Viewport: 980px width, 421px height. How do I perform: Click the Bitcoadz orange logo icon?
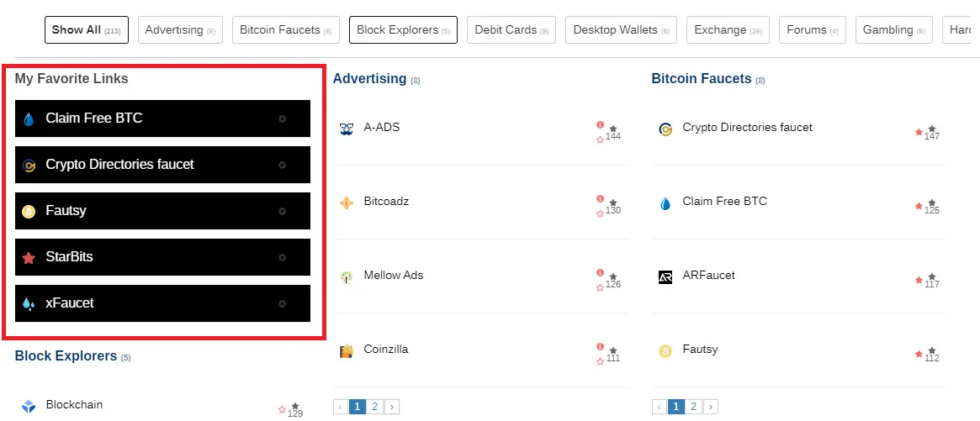click(x=347, y=203)
